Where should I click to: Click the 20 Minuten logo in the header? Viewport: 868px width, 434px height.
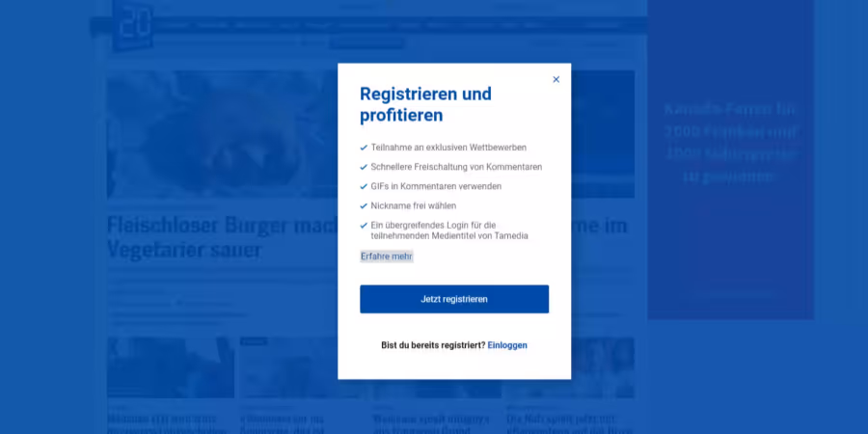coord(132,25)
